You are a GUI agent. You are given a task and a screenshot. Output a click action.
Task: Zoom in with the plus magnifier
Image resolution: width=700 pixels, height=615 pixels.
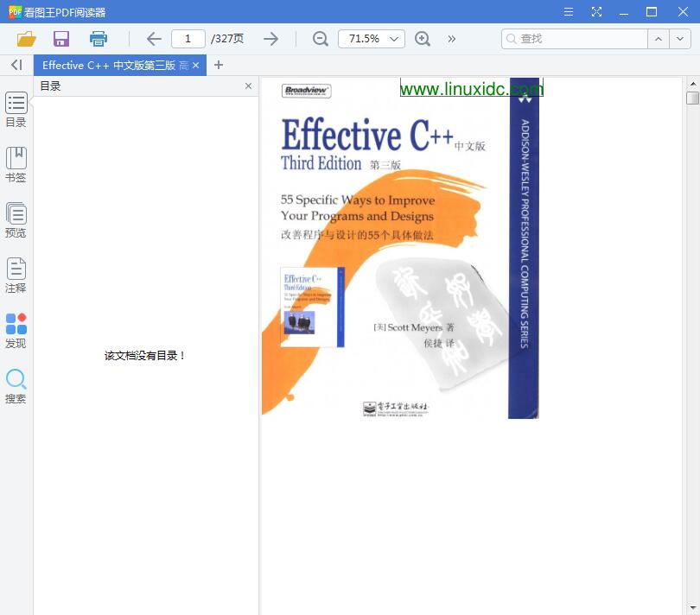[x=423, y=39]
